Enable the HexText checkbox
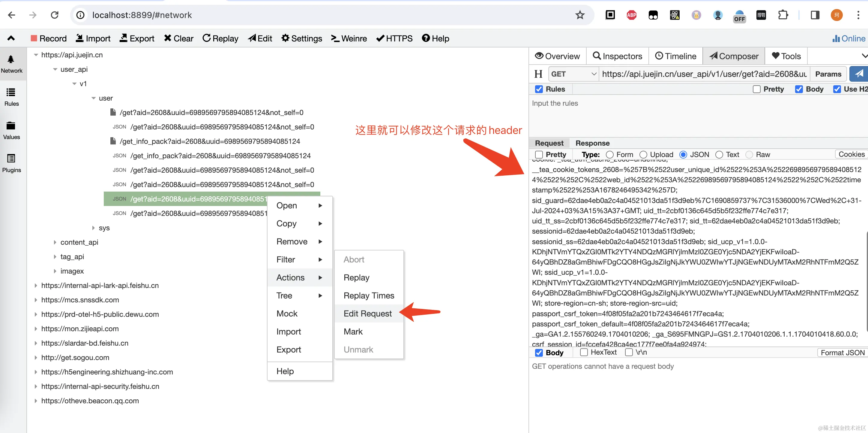868x433 pixels. pos(584,353)
